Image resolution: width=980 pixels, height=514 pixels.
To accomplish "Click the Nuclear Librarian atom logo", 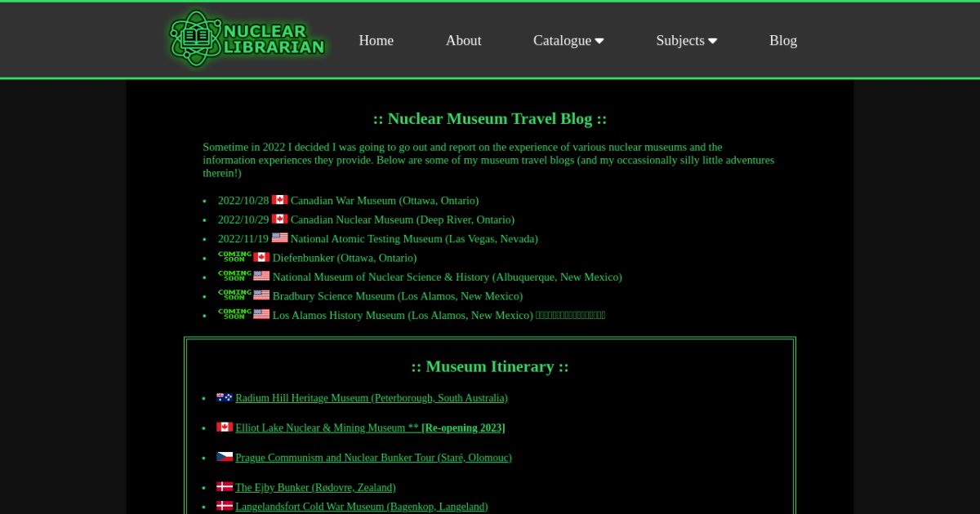I will [194, 38].
